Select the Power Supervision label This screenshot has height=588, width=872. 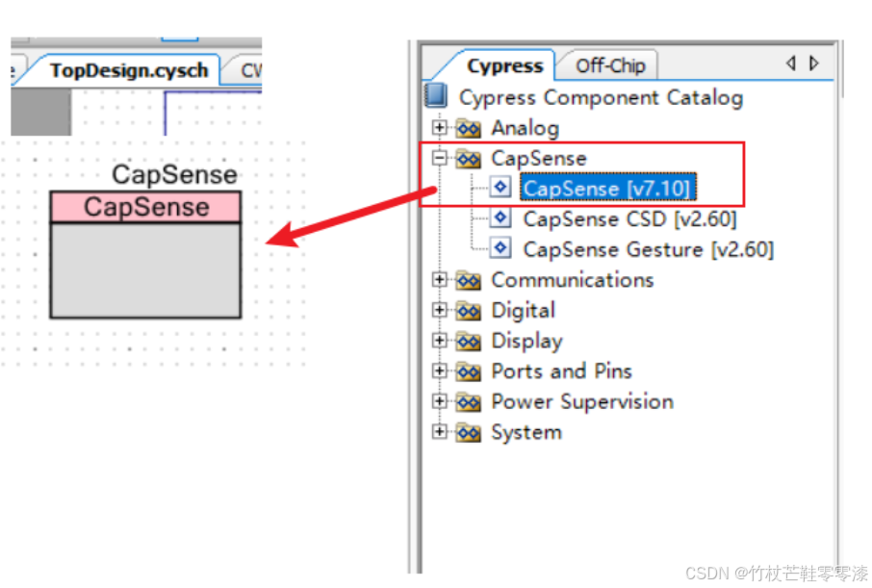tap(582, 401)
